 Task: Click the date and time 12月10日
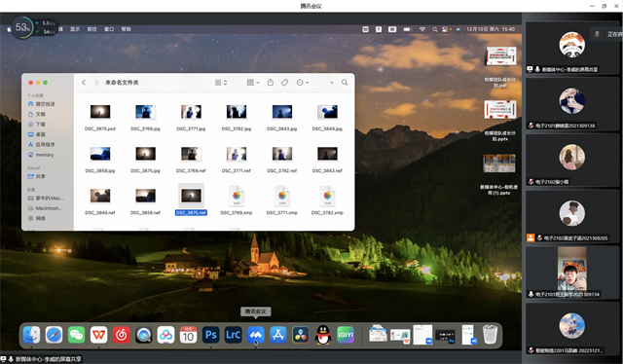491,29
